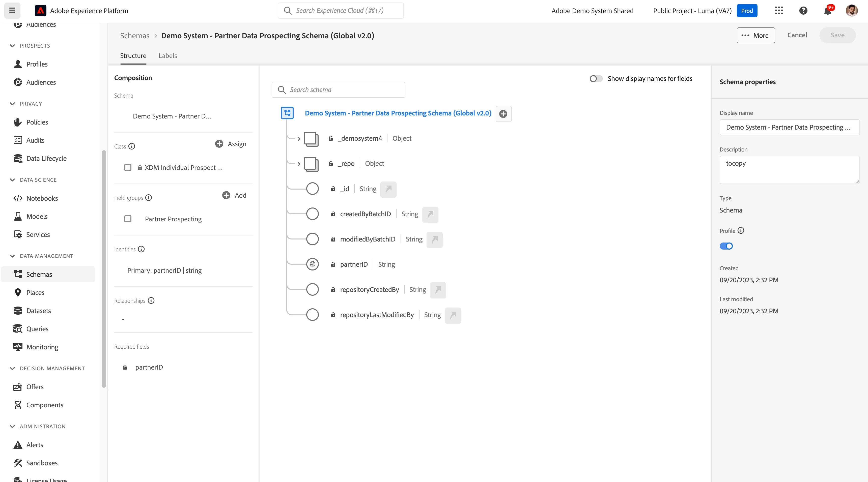Collapse the PRIVACY sidebar section
Viewport: 868px width, 482px height.
tap(12, 104)
